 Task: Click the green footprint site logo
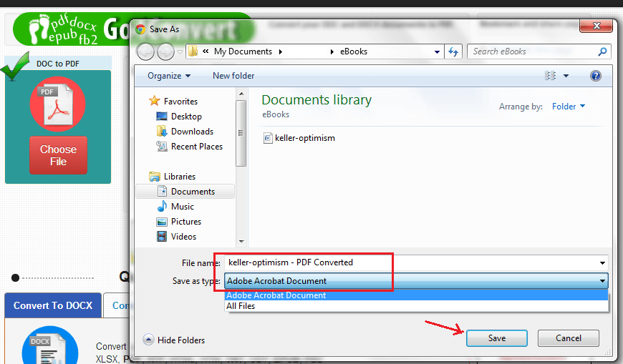coord(72,29)
